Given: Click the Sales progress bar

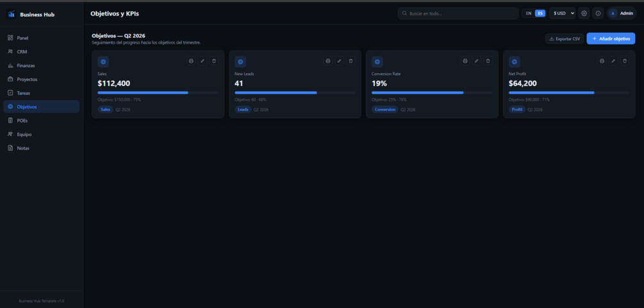Looking at the screenshot, I should 158,93.
